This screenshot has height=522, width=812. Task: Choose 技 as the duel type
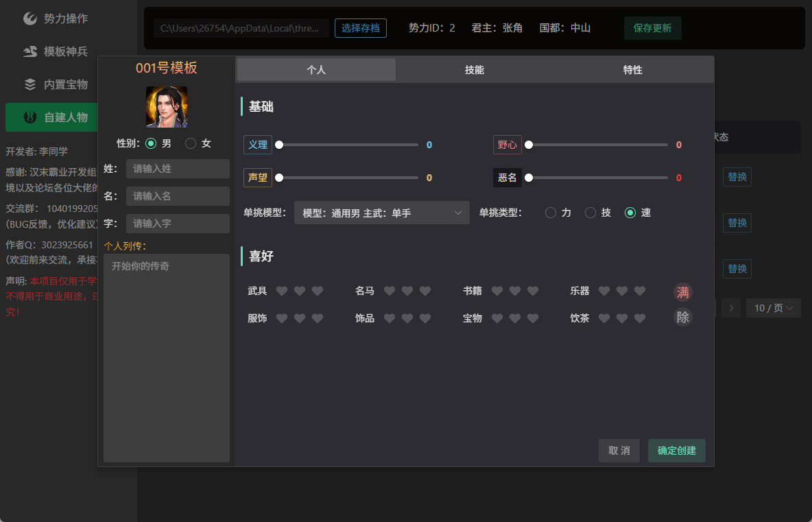590,213
